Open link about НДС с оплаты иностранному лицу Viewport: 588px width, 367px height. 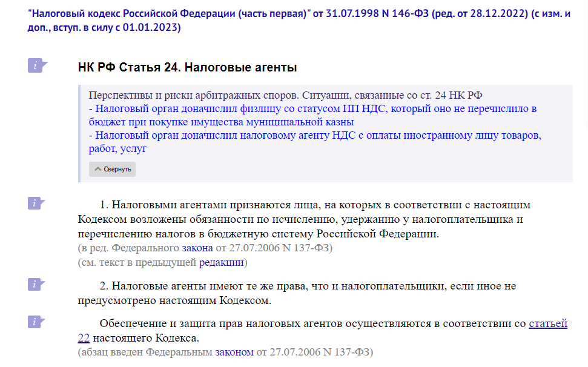coord(315,142)
